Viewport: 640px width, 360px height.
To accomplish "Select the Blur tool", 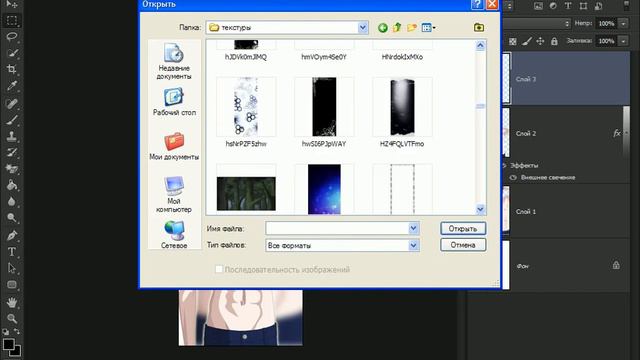I will point(12,201).
